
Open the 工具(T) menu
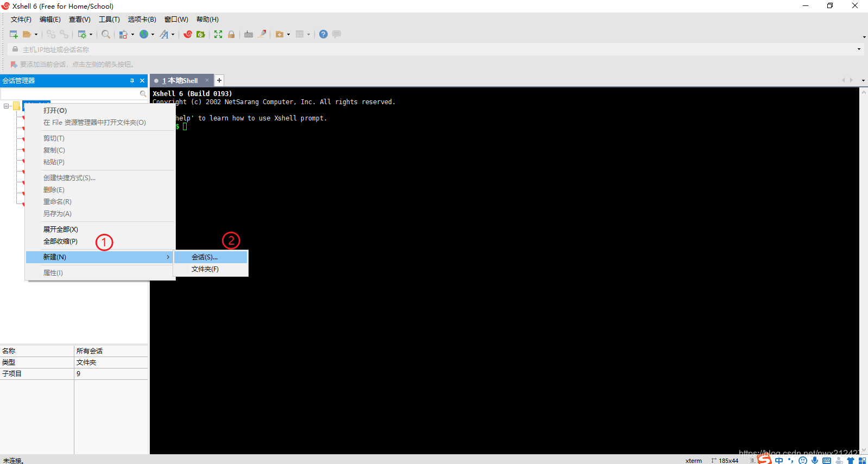click(x=109, y=20)
